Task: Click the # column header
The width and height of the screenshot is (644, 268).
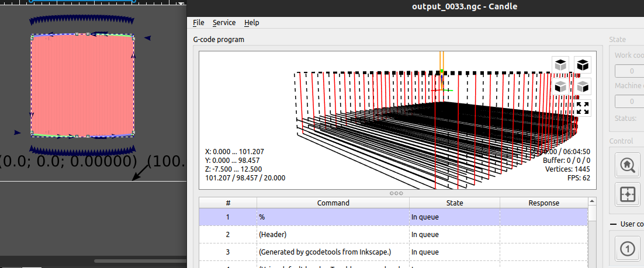Action: point(228,203)
